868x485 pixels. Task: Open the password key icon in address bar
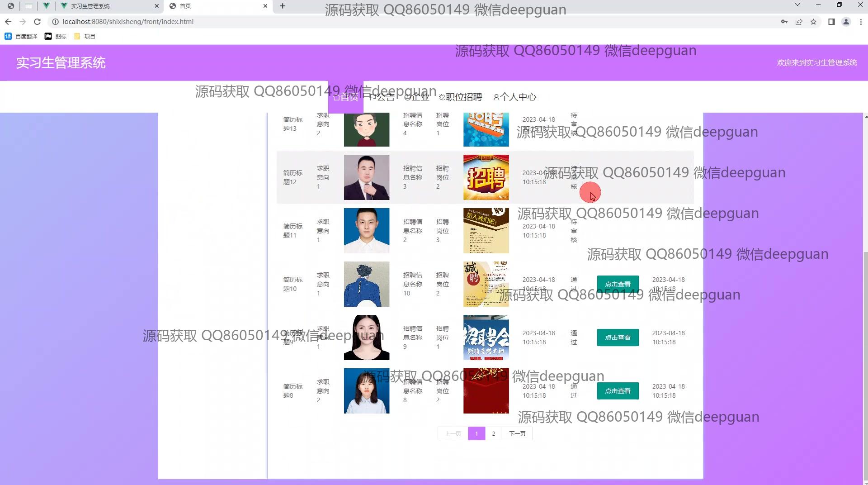tap(784, 22)
